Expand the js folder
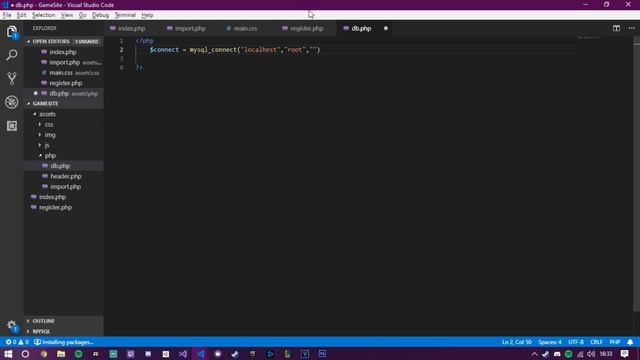The width and height of the screenshot is (640, 360). [x=64, y=145]
